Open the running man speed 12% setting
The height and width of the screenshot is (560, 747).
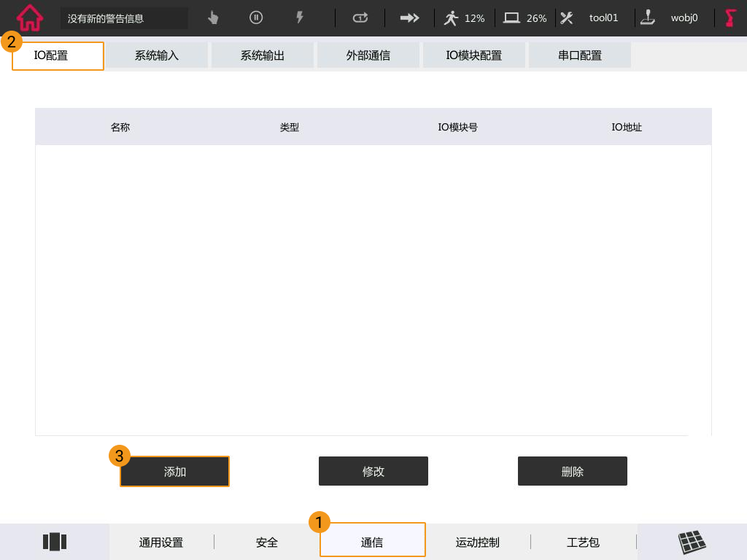pos(465,18)
